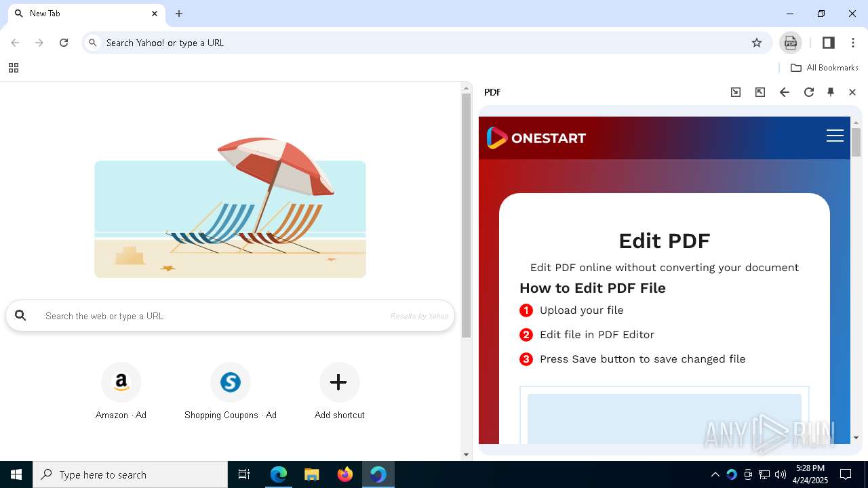Reload the current browser page
The width and height of the screenshot is (868, 488).
tap(64, 43)
